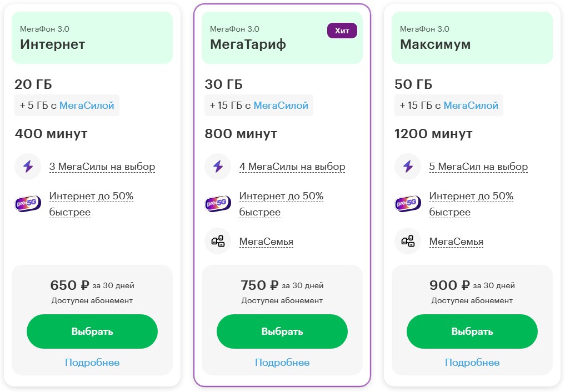
Task: Click МегаСемья devices icon in МегаТариф card
Action: tap(218, 241)
